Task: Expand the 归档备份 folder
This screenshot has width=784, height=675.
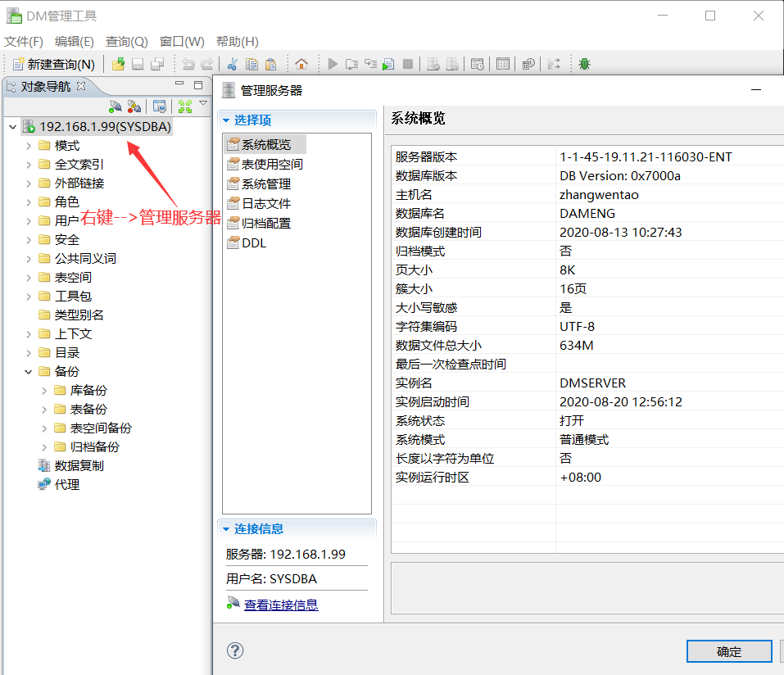Action: (44, 447)
